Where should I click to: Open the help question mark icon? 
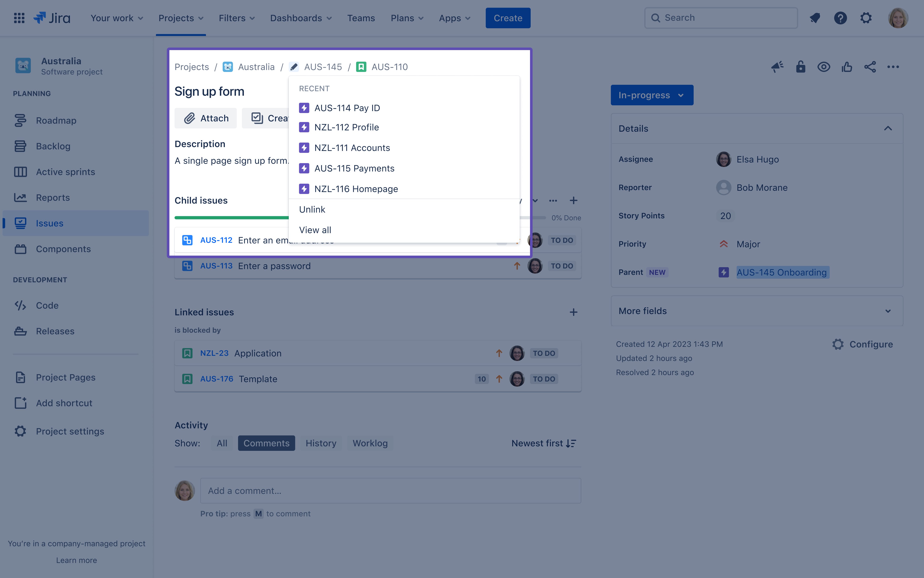point(840,18)
